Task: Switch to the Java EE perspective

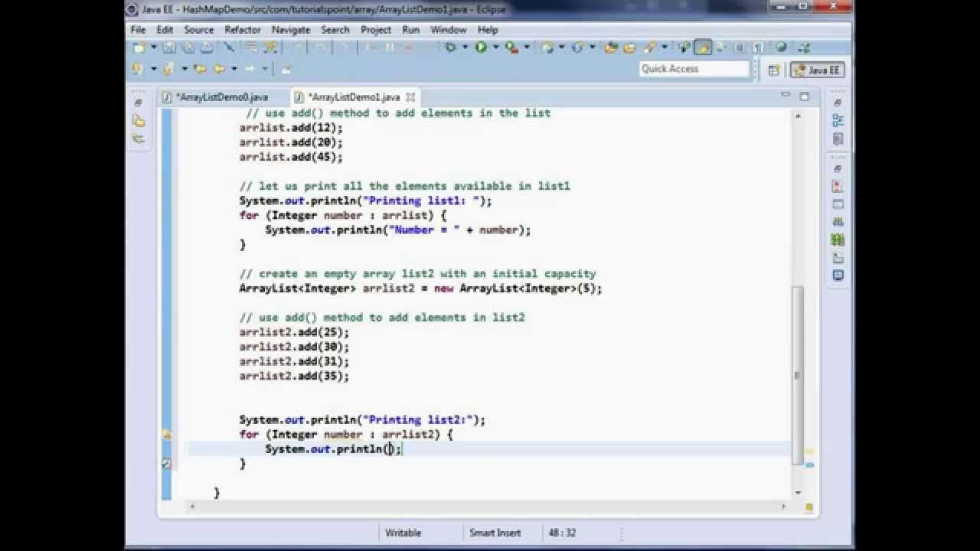Action: tap(818, 70)
